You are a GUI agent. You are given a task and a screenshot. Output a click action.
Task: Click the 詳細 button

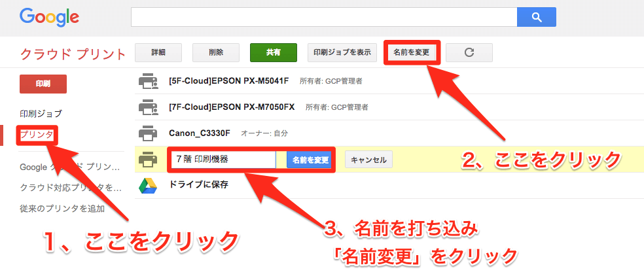158,52
